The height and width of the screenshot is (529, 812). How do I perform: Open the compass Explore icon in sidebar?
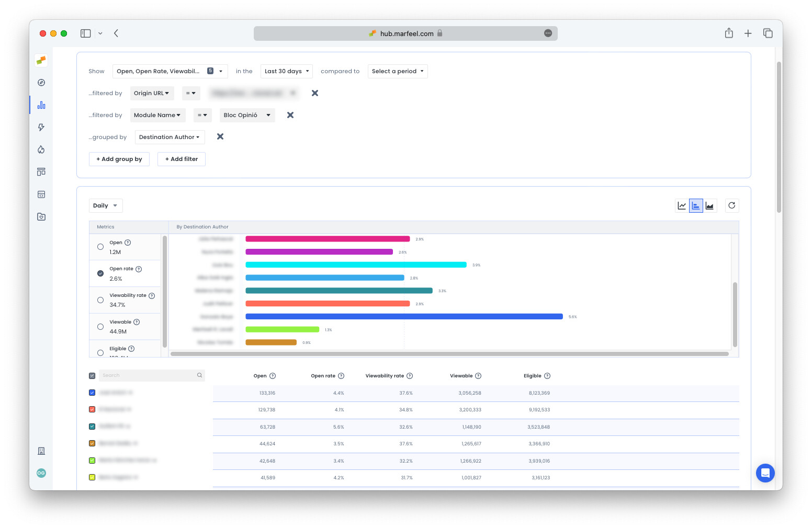pyautogui.click(x=41, y=83)
